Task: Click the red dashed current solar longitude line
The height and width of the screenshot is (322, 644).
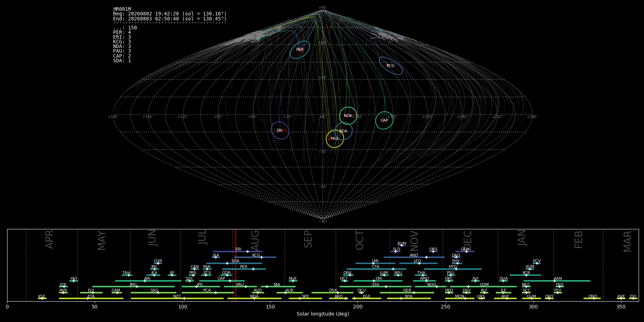Action: pyautogui.click(x=236, y=265)
